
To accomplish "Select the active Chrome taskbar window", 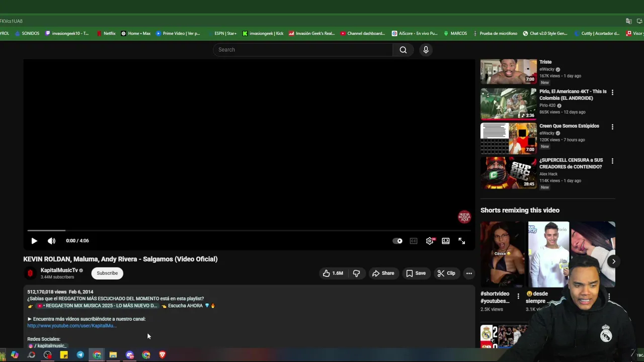I will pyautogui.click(x=97, y=355).
